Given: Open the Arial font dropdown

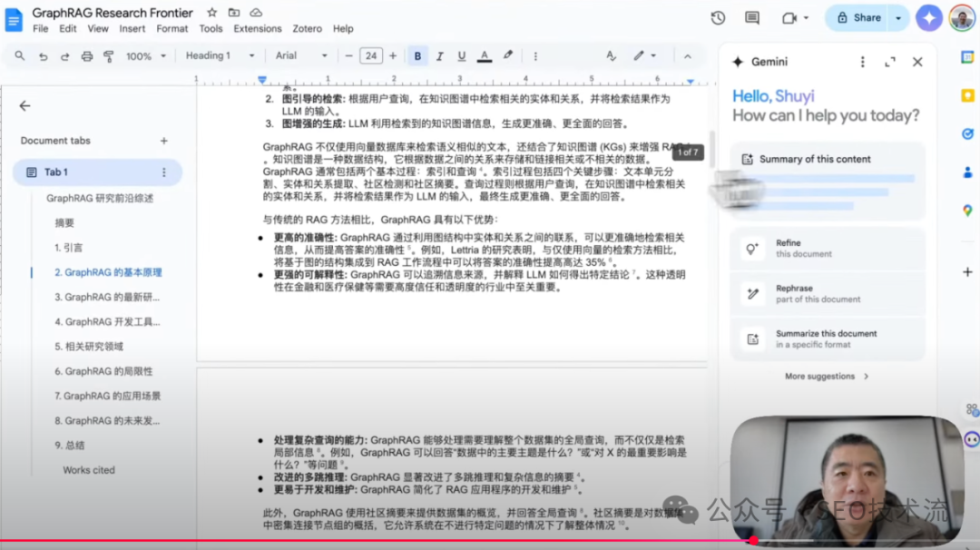Looking at the screenshot, I should 302,56.
